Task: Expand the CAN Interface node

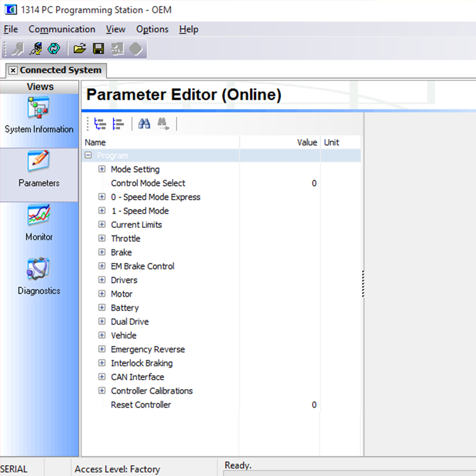Action: click(102, 377)
